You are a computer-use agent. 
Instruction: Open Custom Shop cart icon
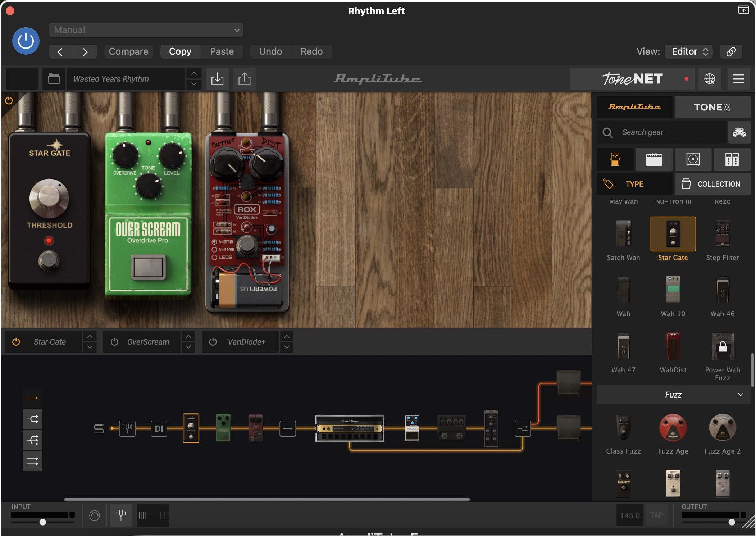click(739, 132)
